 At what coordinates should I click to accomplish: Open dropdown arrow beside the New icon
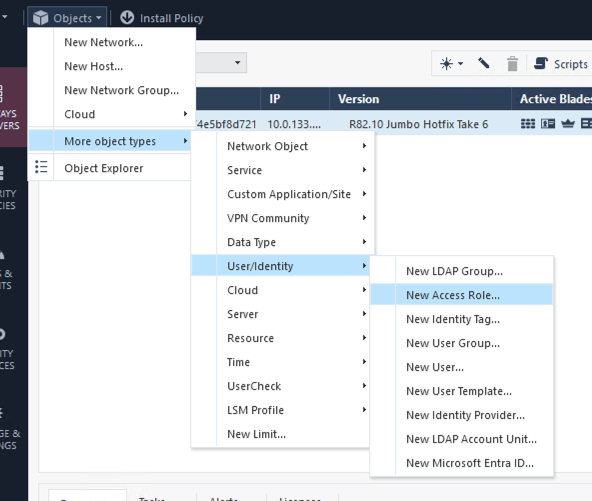click(461, 63)
